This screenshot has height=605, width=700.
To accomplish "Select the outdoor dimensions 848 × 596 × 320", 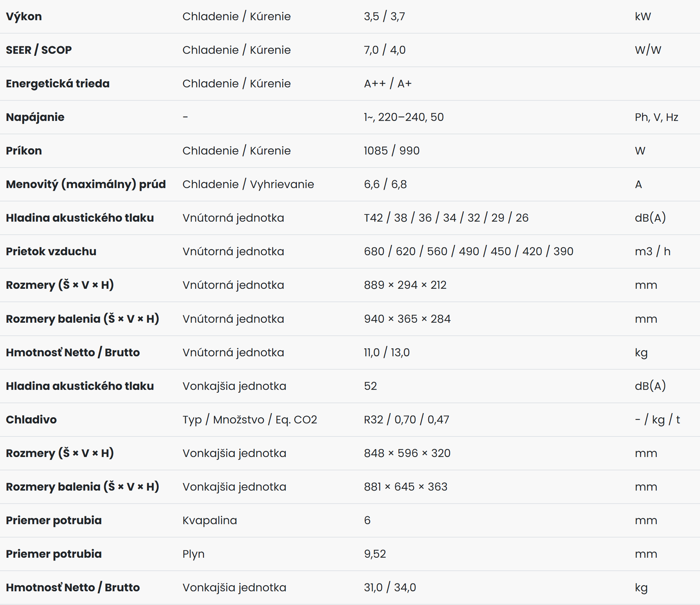I will [x=407, y=453].
